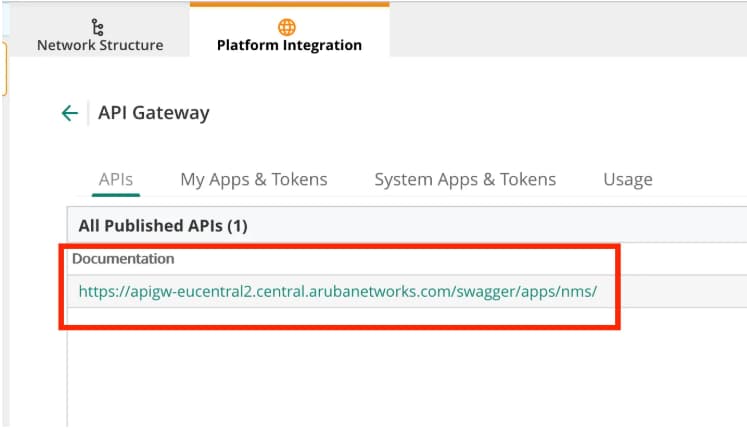
Task: Click the API Gateway page title
Action: [153, 113]
